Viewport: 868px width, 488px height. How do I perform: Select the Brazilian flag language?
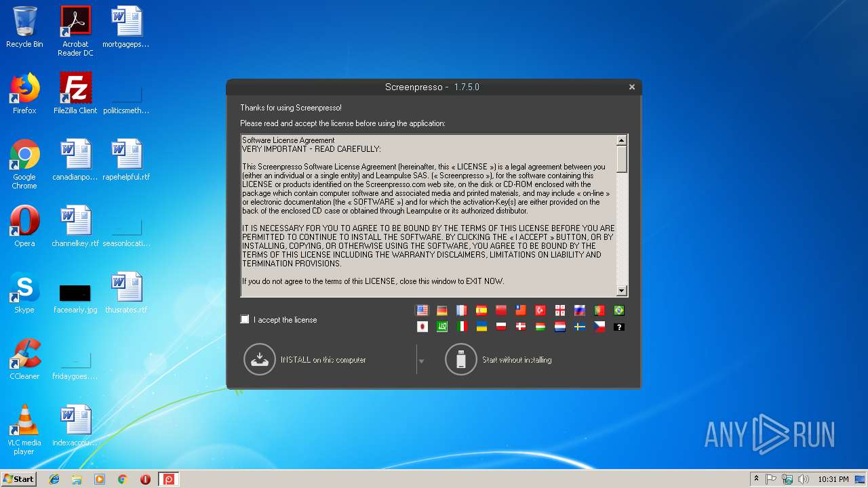click(619, 310)
